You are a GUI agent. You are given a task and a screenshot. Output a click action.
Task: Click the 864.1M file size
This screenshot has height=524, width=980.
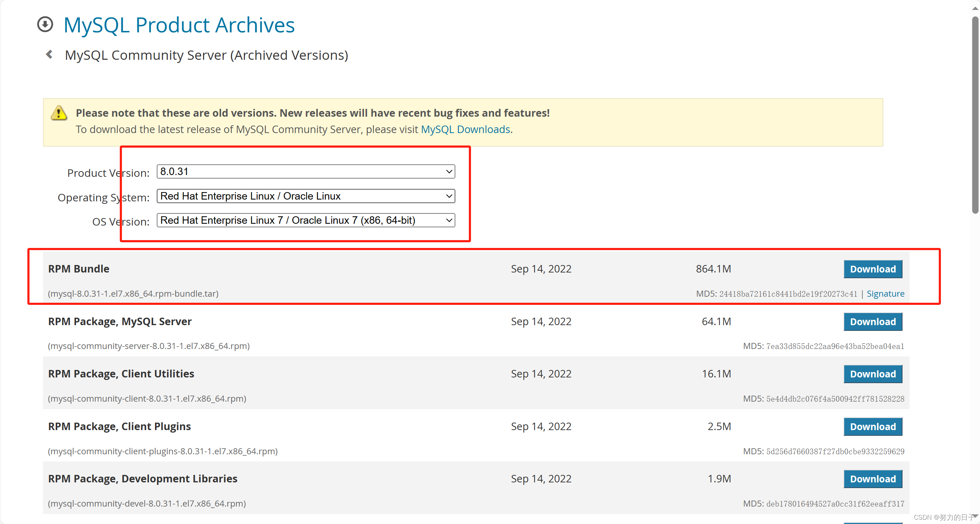pos(713,269)
